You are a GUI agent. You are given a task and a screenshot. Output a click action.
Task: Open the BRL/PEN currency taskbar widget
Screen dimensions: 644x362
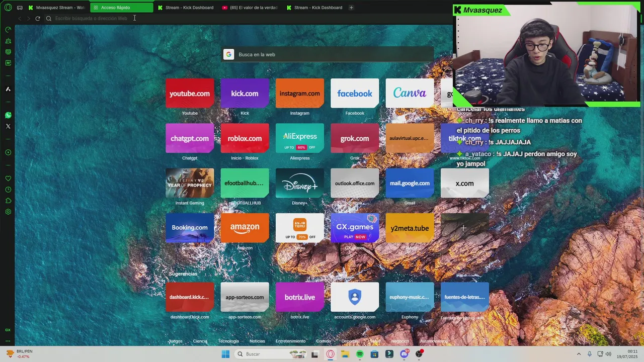click(x=20, y=354)
